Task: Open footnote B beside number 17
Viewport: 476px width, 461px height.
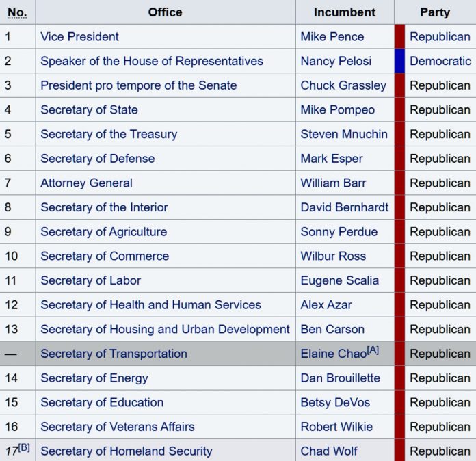Action: coord(25,447)
